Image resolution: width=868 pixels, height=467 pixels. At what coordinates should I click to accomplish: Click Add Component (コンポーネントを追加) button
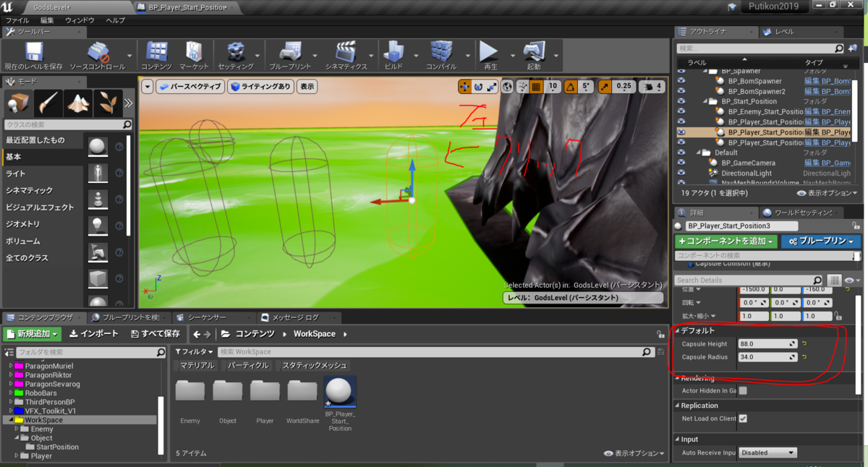(726, 241)
